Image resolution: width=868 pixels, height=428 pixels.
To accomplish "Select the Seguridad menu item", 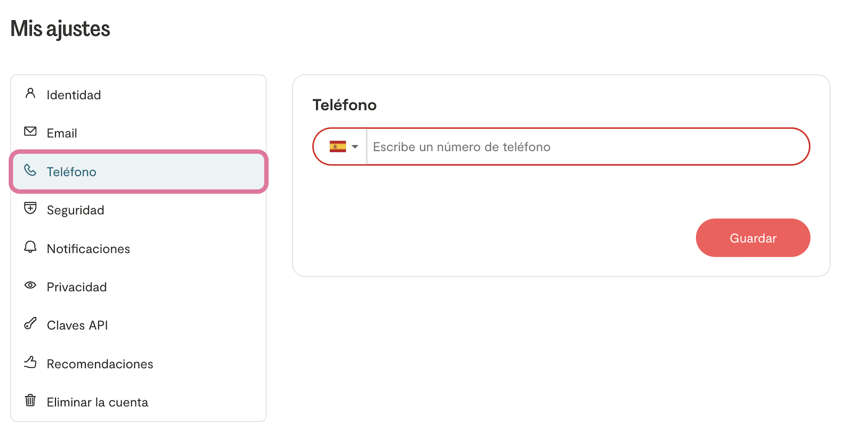I will 75,210.
